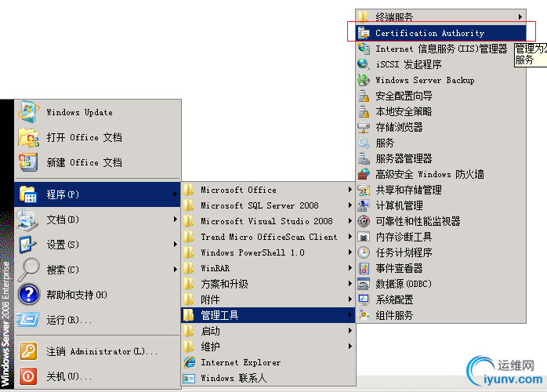Click the icon beside 计算机管理
The width and height of the screenshot is (547, 392).
pos(364,205)
